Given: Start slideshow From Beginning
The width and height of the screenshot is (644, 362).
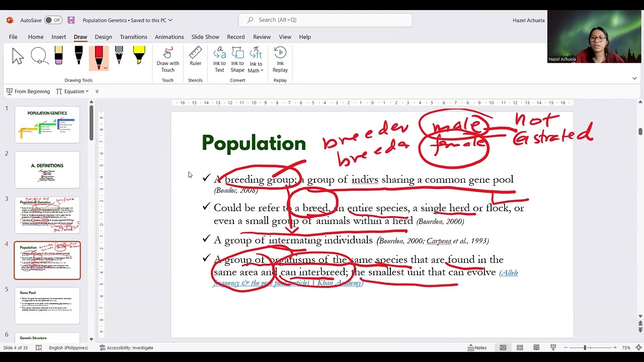Looking at the screenshot, I should point(28,92).
